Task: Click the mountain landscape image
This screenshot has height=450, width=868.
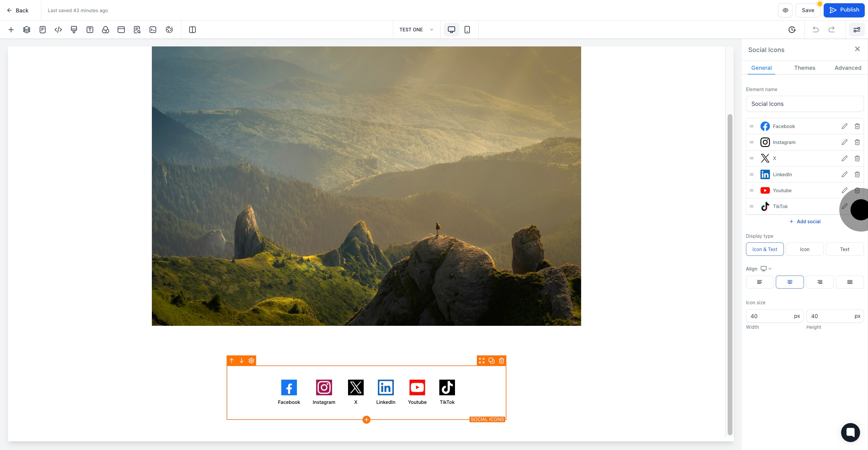Action: point(366,186)
